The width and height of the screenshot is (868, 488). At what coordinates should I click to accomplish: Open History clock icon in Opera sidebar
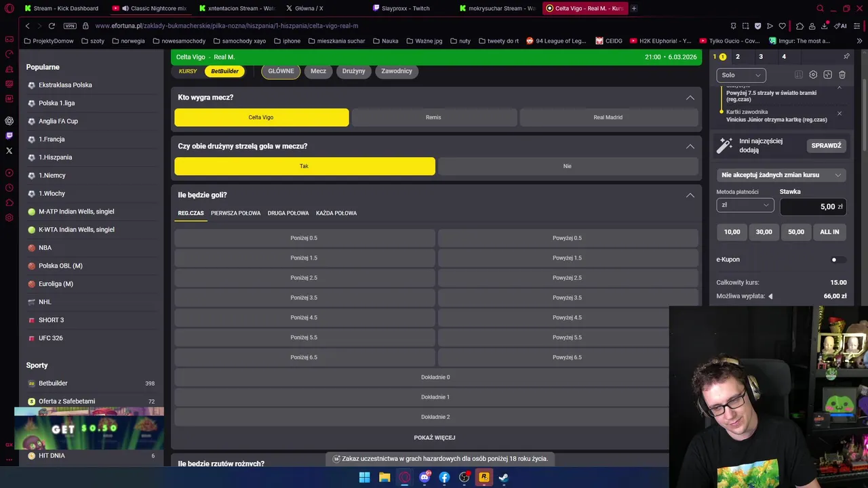[x=9, y=188]
